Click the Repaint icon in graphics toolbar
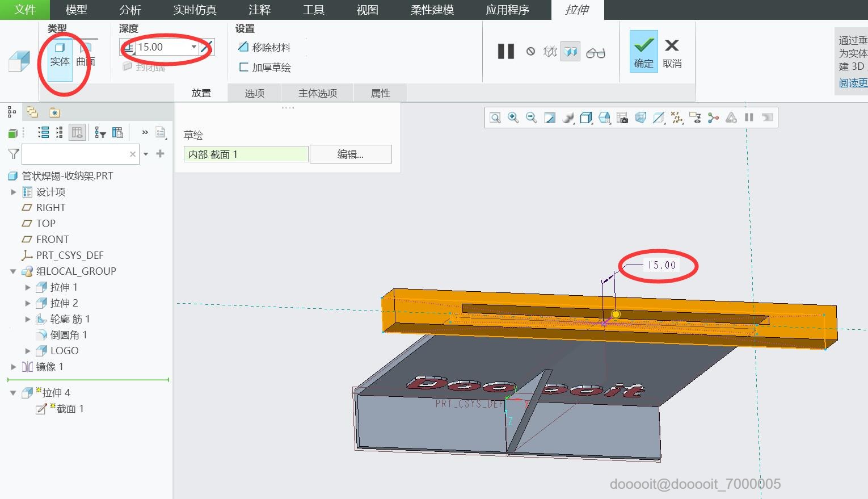The width and height of the screenshot is (868, 499). point(550,118)
